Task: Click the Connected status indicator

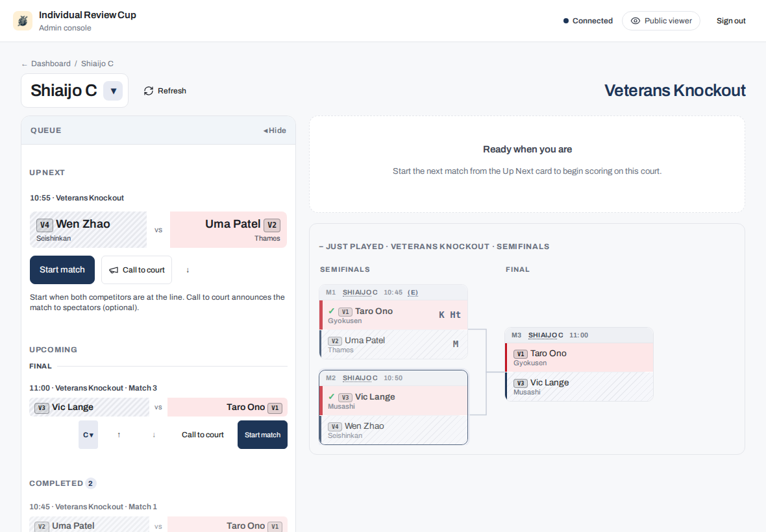Action: [x=587, y=21]
